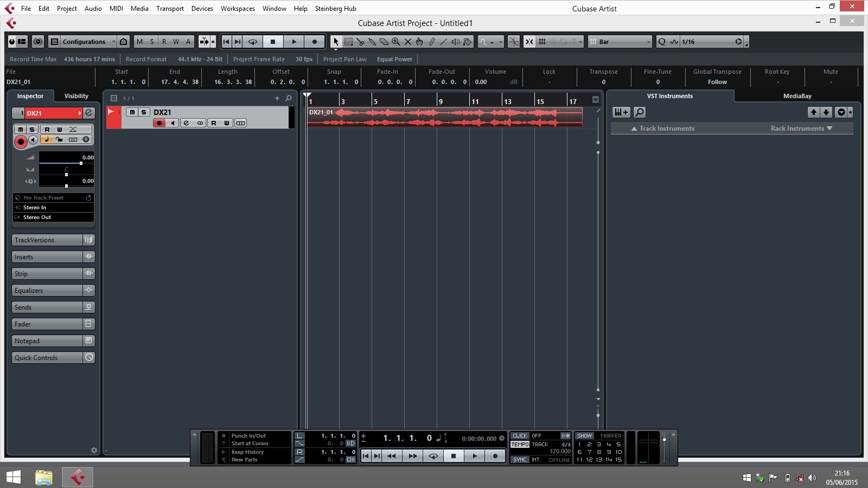868x488 pixels.
Task: Expand the Inserts inspector section
Action: coord(53,257)
